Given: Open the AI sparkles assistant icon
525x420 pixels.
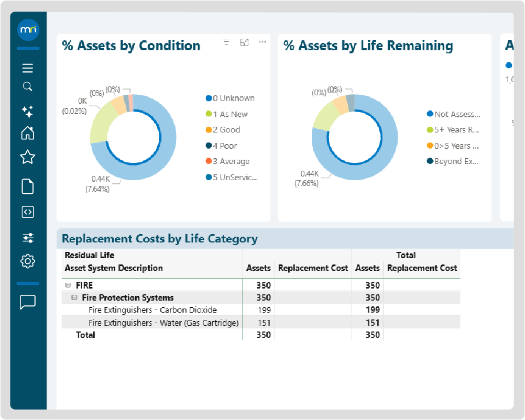Looking at the screenshot, I should pyautogui.click(x=28, y=111).
